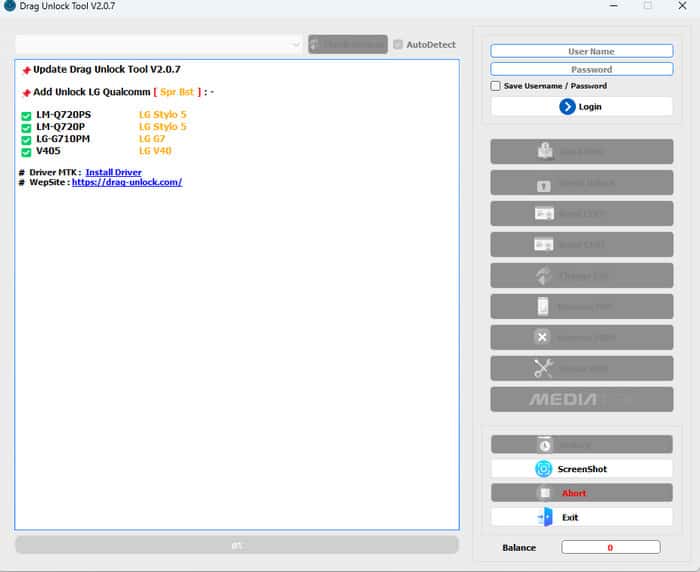The width and height of the screenshot is (700, 572).
Task: Open the Install Driver link
Action: click(113, 172)
